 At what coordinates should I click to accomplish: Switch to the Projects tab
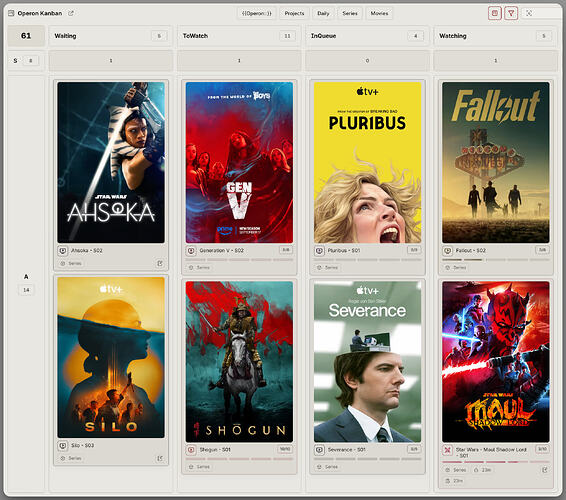click(294, 13)
